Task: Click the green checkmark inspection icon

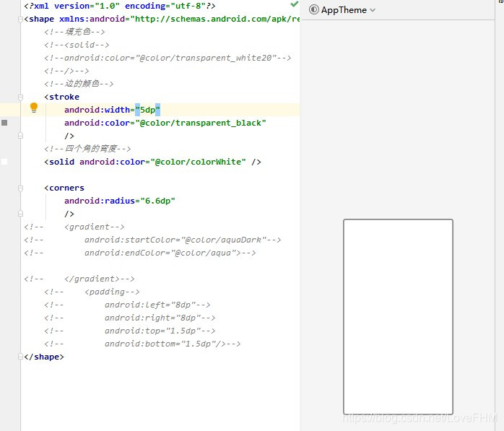Action: (x=294, y=4)
